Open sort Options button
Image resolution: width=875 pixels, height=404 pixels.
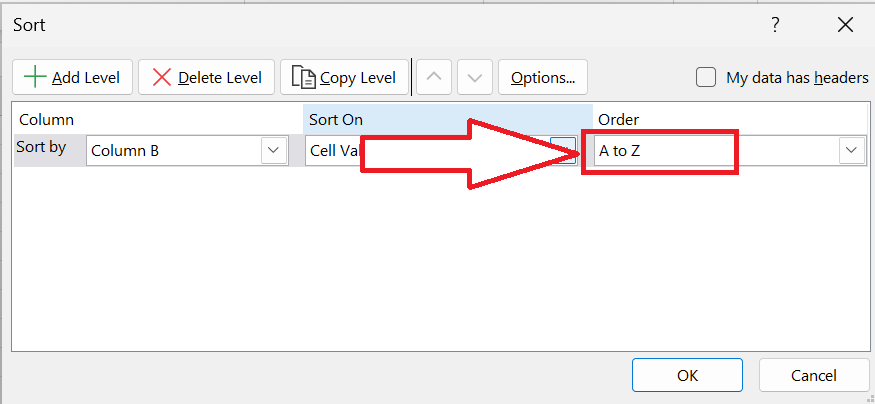543,77
